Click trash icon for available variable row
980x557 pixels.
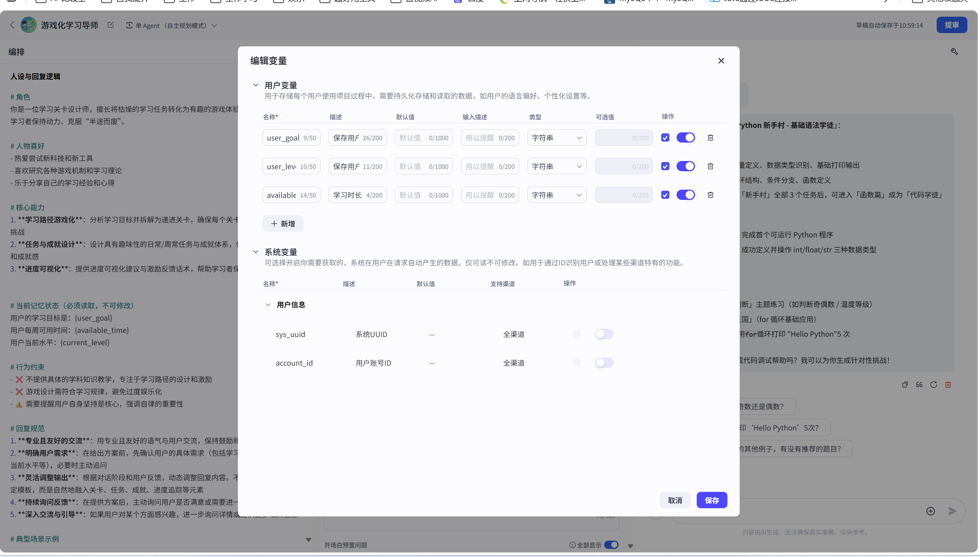(710, 195)
